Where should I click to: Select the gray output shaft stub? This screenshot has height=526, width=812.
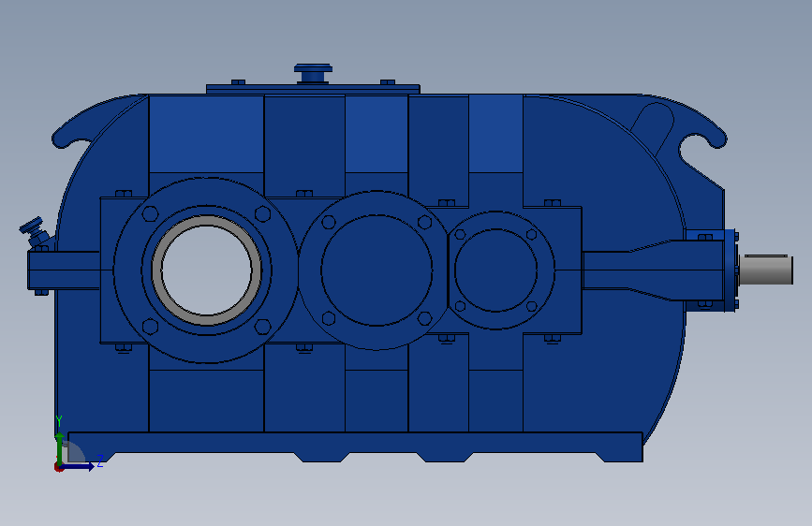coord(766,270)
